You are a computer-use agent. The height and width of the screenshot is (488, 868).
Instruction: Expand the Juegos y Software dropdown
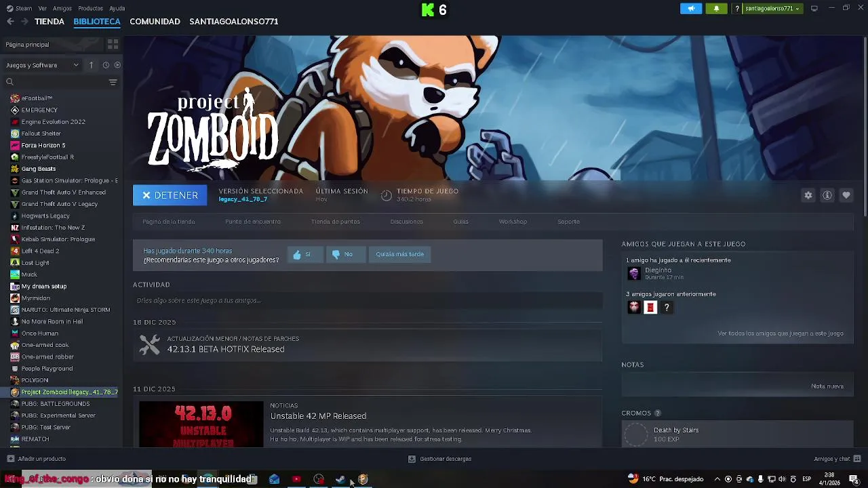coord(42,65)
